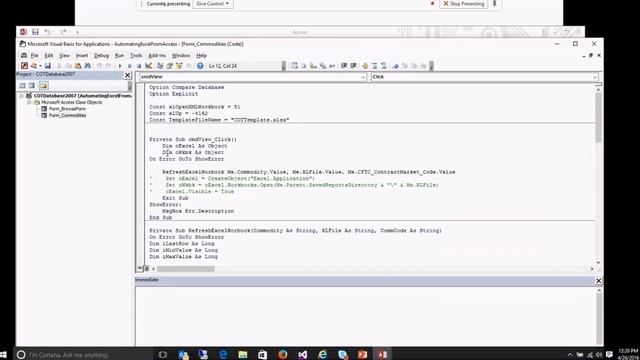Click the List Constants icon
Image resolution: width=640 pixels, height=360 pixels.
(304, 66)
